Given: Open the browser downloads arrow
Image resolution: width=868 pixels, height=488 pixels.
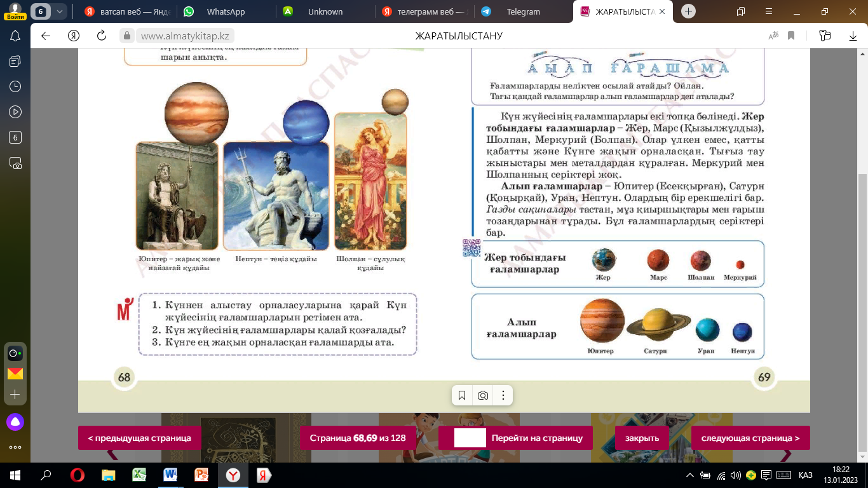Looking at the screenshot, I should point(853,36).
